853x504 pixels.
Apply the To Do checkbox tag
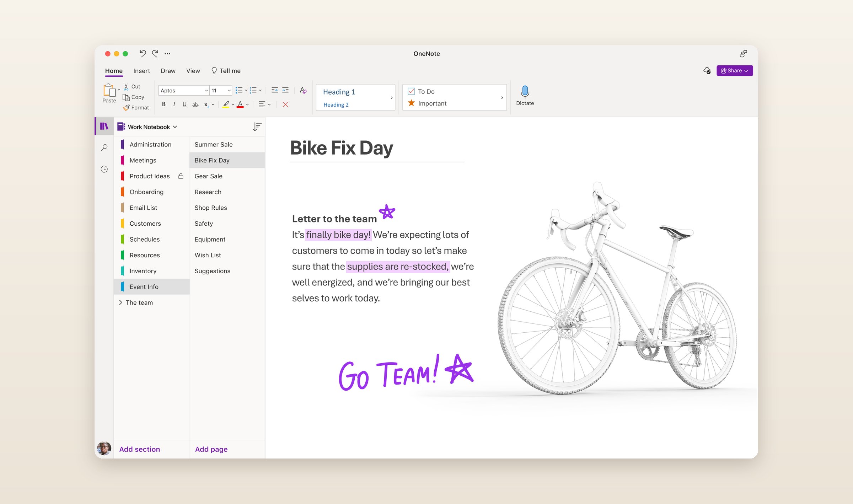click(x=411, y=91)
